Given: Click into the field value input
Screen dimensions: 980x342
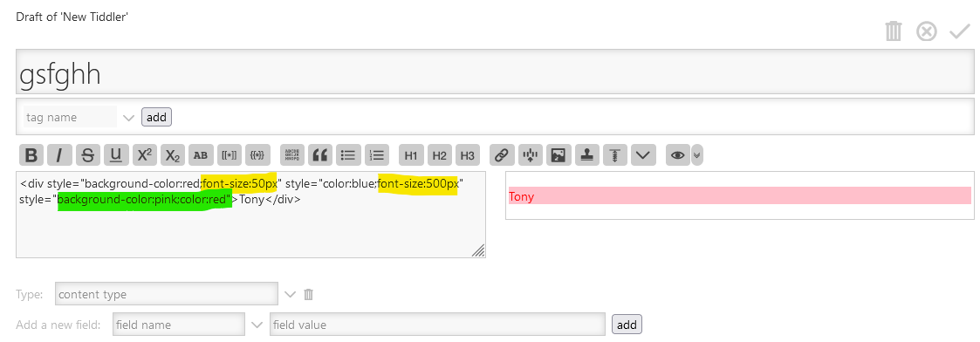Looking at the screenshot, I should point(437,325).
